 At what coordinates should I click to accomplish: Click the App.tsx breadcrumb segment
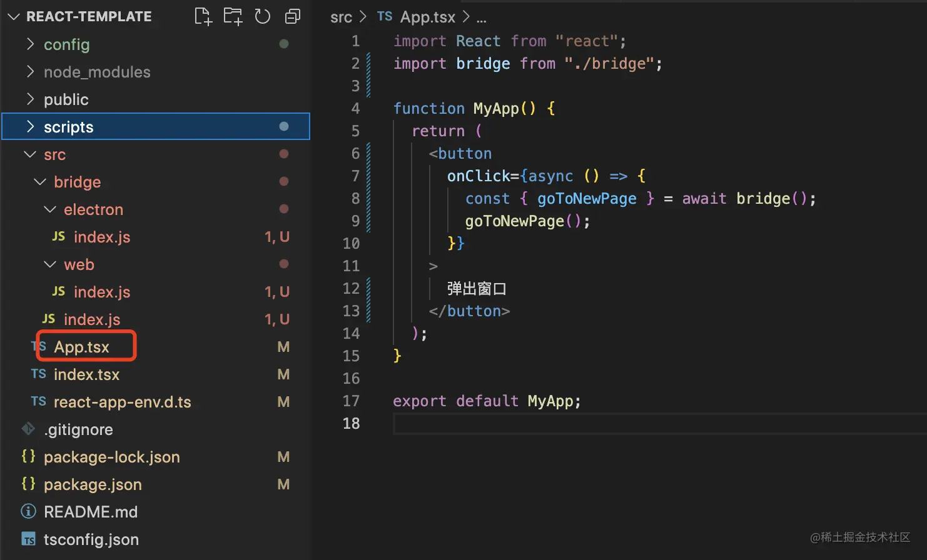[x=428, y=17]
